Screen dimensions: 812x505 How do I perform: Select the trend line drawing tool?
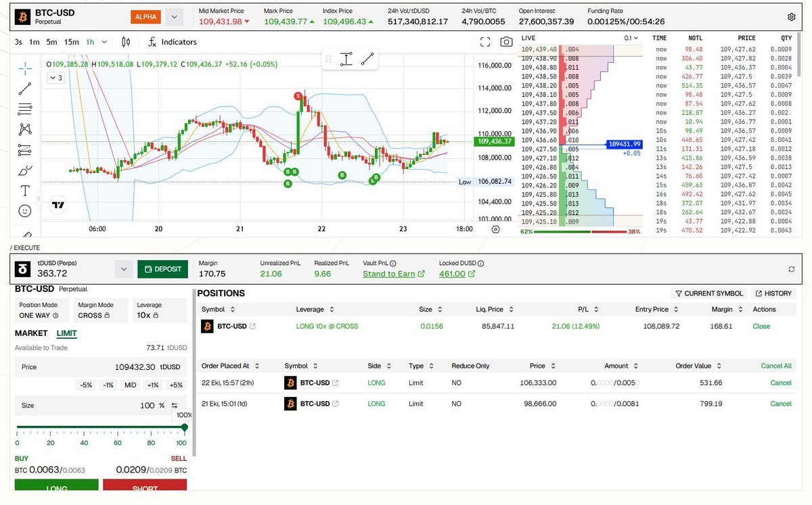[25, 89]
